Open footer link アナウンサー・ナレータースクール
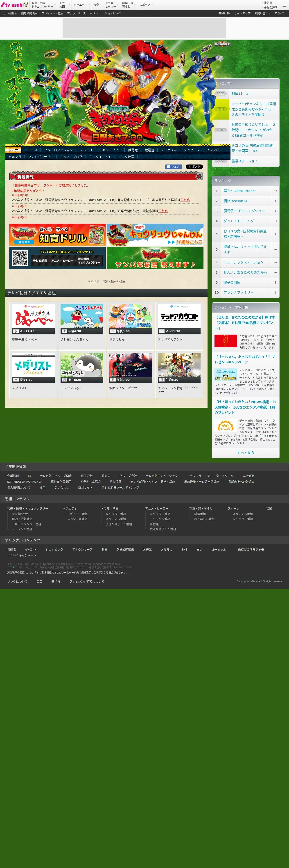Screen dimensions: 289x868 210,476
